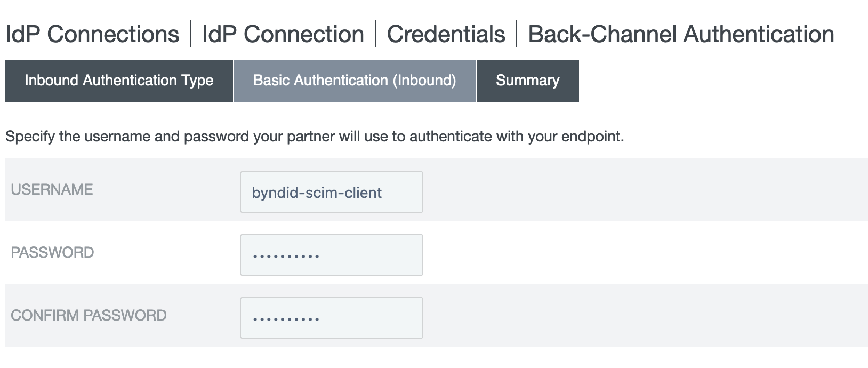Select the Basic Authentication (Inbound) tab
Viewport: 868px width, 368px height.
(355, 81)
